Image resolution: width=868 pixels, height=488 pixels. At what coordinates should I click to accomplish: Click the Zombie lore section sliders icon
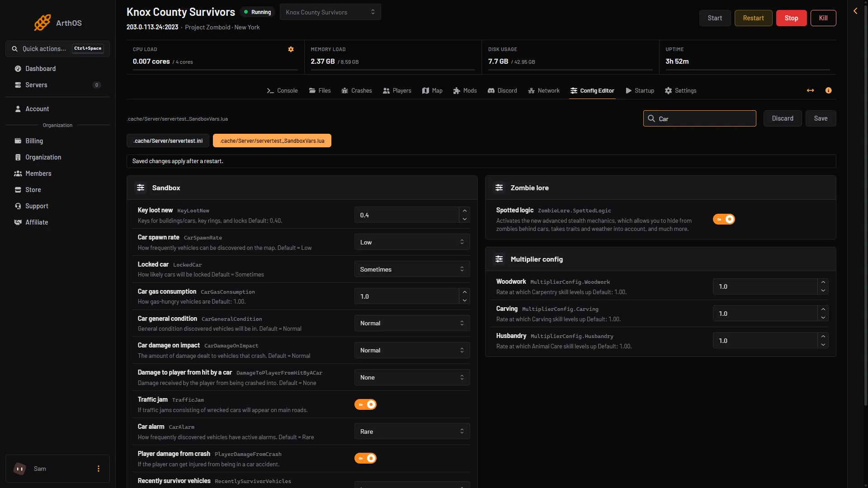[499, 188]
